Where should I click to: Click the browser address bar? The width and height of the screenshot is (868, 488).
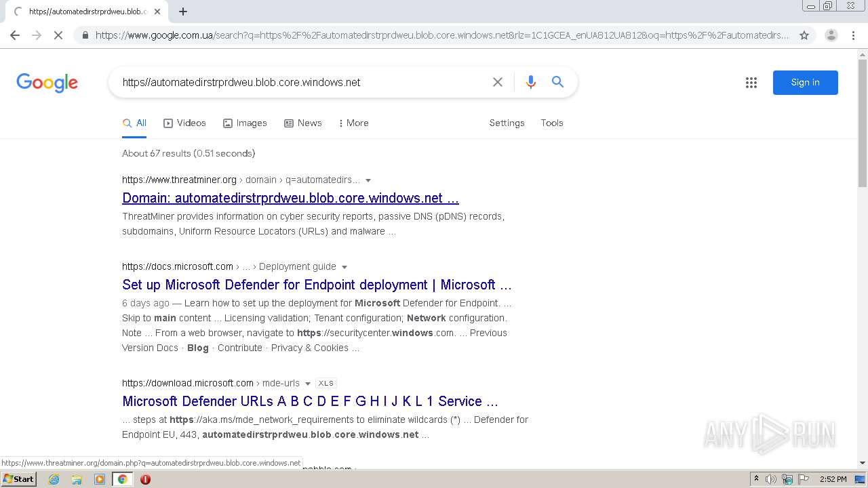tap(441, 35)
